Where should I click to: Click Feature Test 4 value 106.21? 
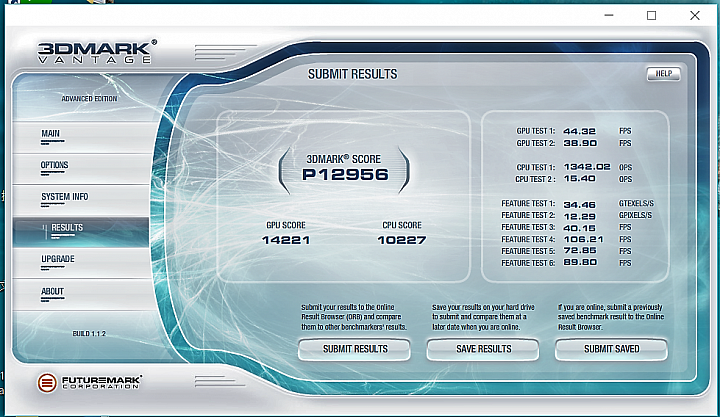(x=583, y=239)
